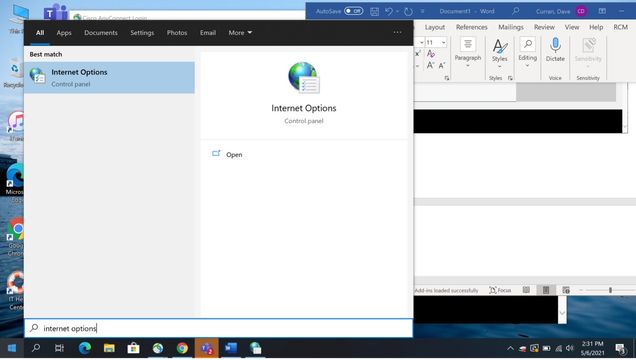Switch to Print Layout view icon
This screenshot has height=360, width=636.
546,290
